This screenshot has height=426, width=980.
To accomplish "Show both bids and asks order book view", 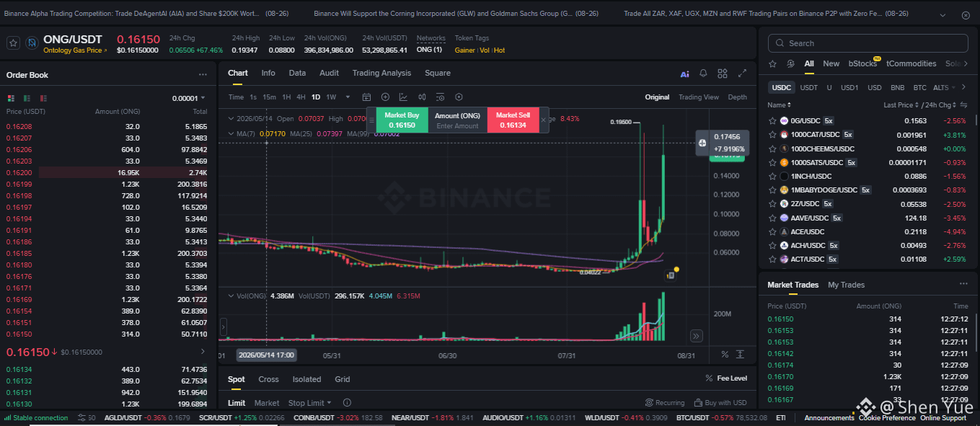I will (11, 98).
